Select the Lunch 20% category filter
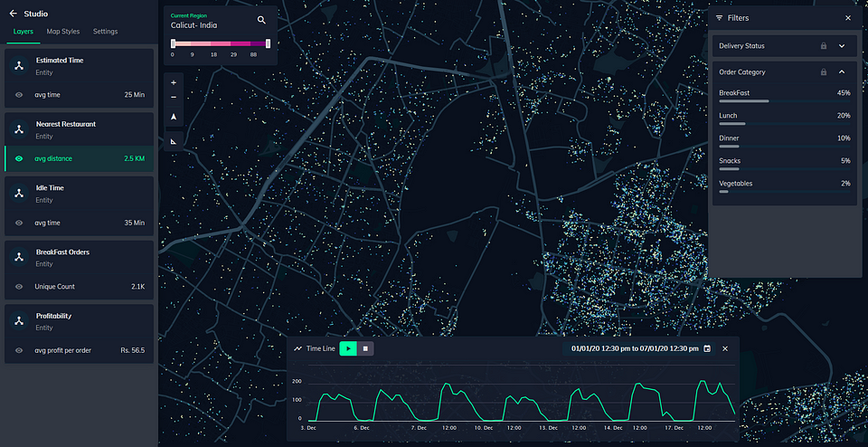Image resolution: width=868 pixels, height=447 pixels. pyautogui.click(x=785, y=119)
